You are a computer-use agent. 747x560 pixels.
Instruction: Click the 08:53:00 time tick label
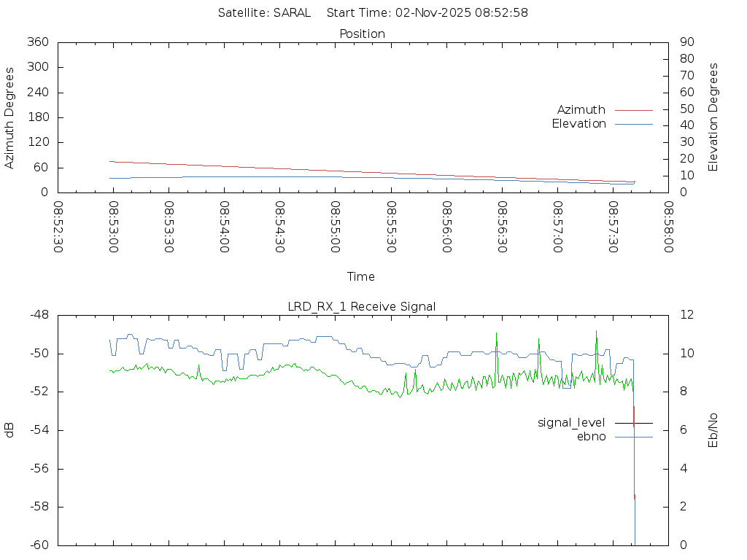pyautogui.click(x=113, y=227)
